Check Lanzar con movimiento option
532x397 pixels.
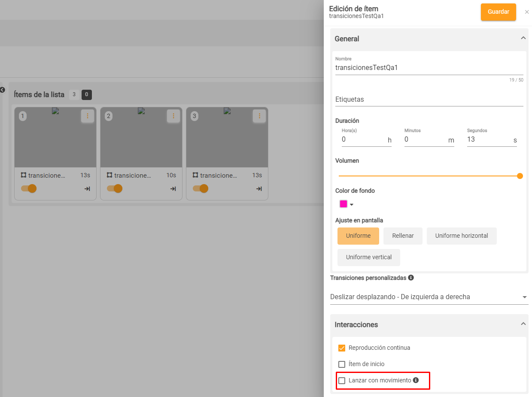click(342, 381)
